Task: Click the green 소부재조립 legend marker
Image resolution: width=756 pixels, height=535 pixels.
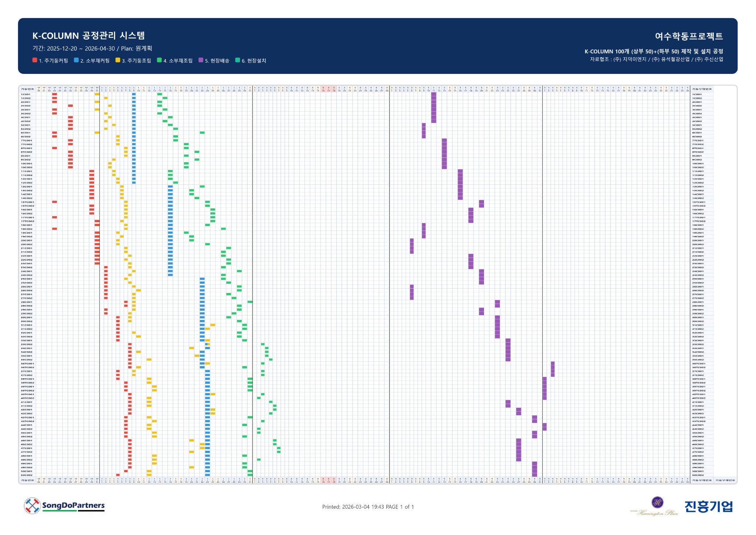Action: (x=159, y=60)
